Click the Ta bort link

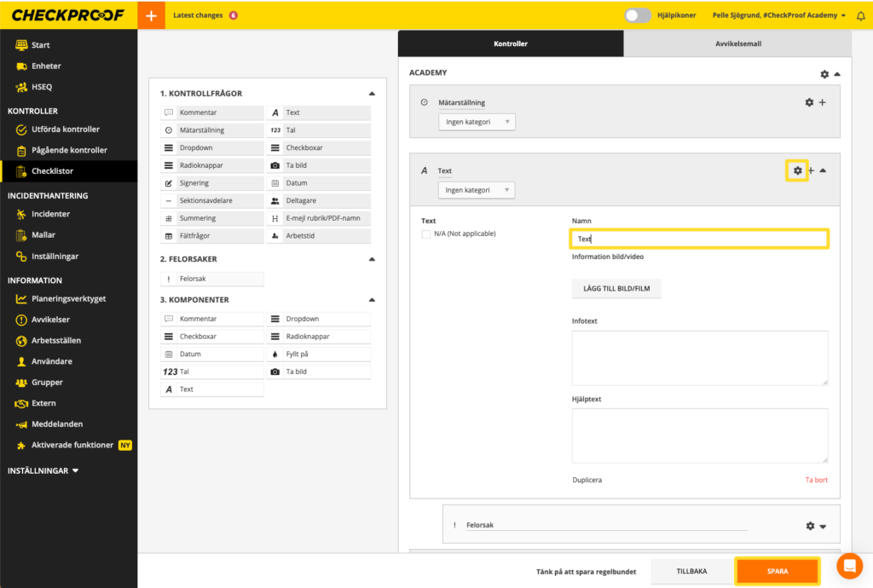pos(816,480)
